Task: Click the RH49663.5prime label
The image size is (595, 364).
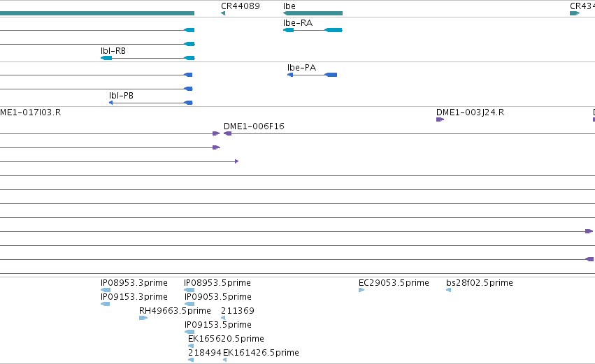Action: tap(175, 310)
